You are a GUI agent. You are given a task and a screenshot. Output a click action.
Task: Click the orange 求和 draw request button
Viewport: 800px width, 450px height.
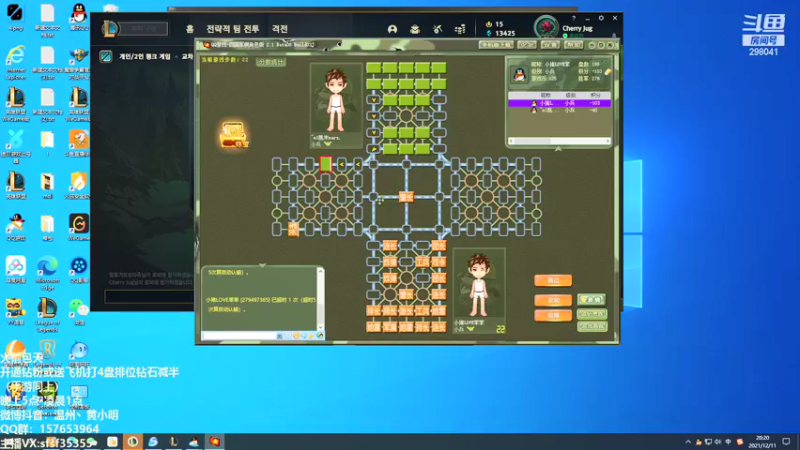[x=553, y=301]
